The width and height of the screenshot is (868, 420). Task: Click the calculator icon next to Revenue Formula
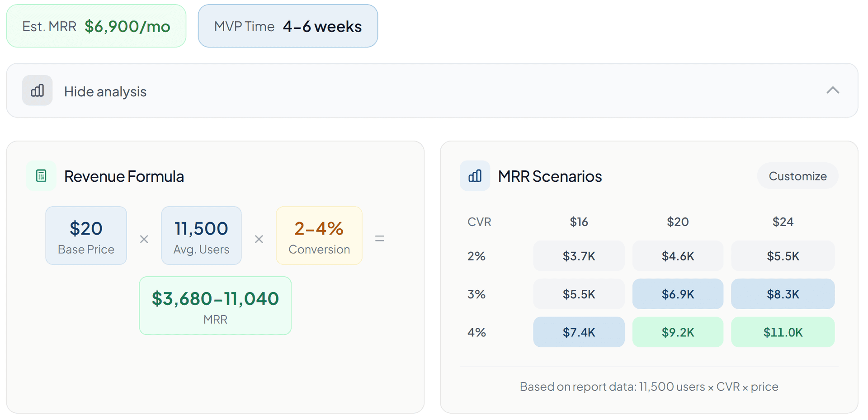(x=41, y=176)
